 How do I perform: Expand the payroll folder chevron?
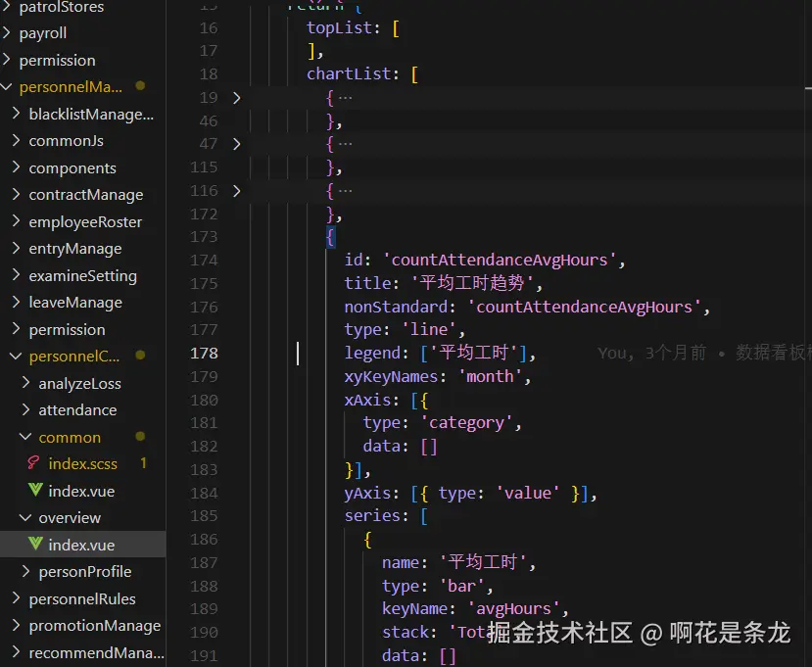tap(7, 32)
